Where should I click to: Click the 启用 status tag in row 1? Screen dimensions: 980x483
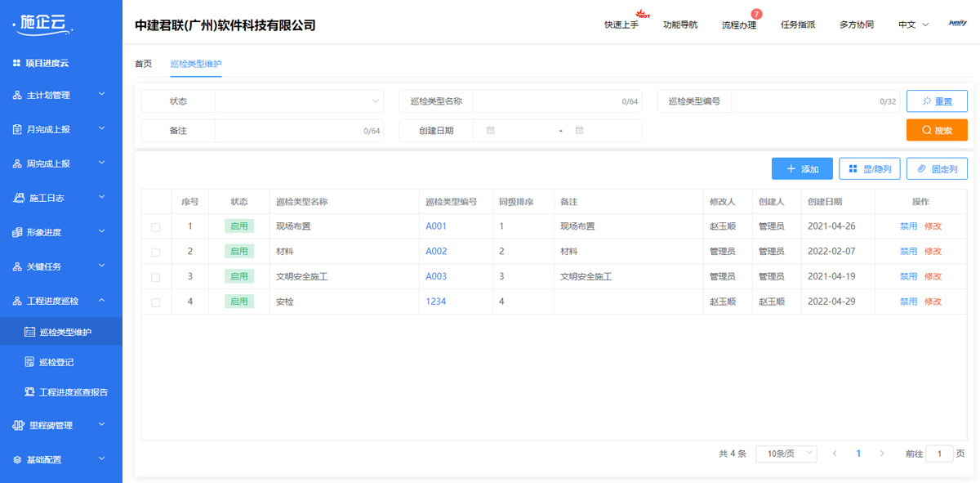(239, 226)
